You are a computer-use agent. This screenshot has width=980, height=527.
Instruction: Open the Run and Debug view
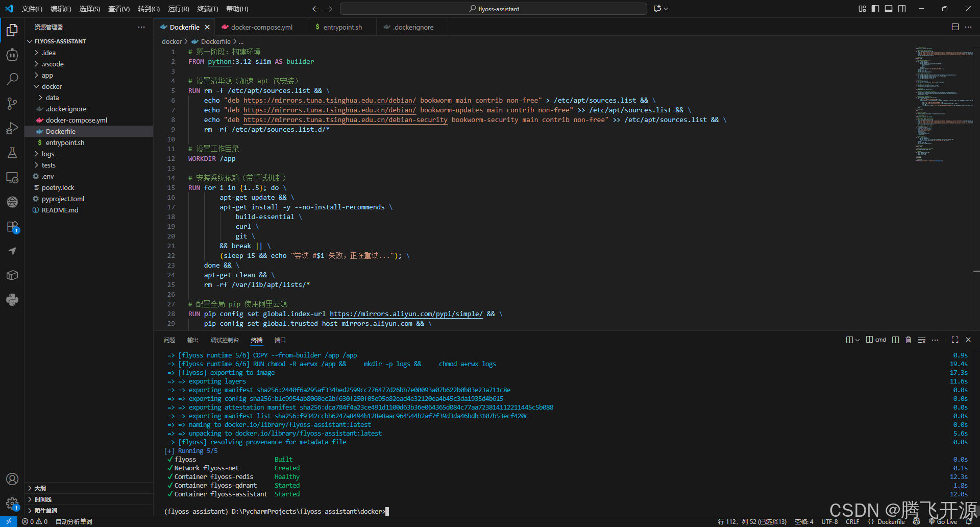(12, 128)
